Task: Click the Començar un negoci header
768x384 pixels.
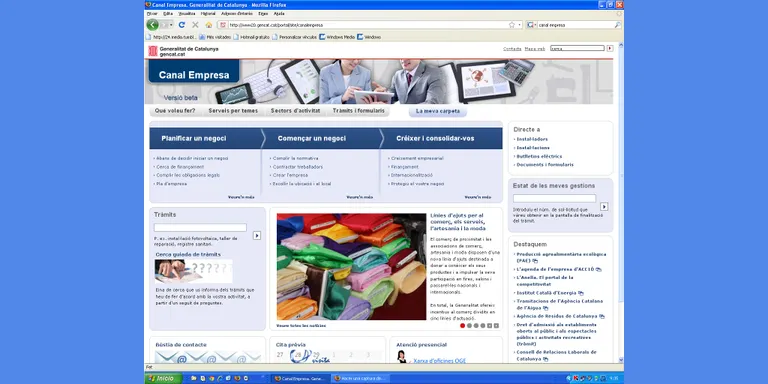Action: coord(312,139)
